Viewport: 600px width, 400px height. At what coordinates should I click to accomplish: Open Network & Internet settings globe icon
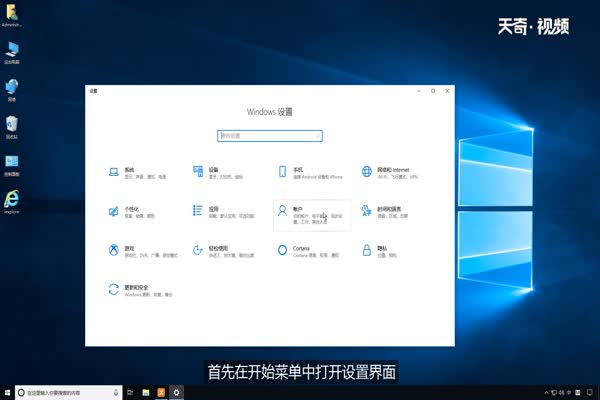[x=367, y=171]
